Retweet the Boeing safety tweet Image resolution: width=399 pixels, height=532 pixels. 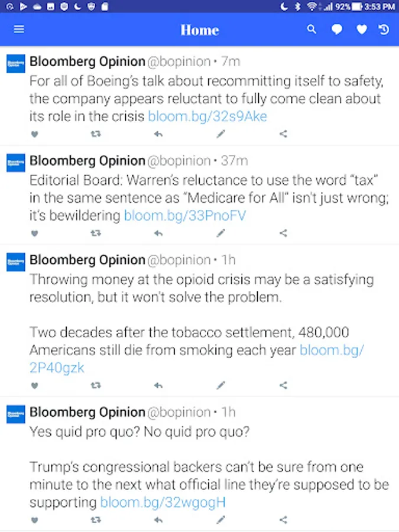tap(96, 134)
